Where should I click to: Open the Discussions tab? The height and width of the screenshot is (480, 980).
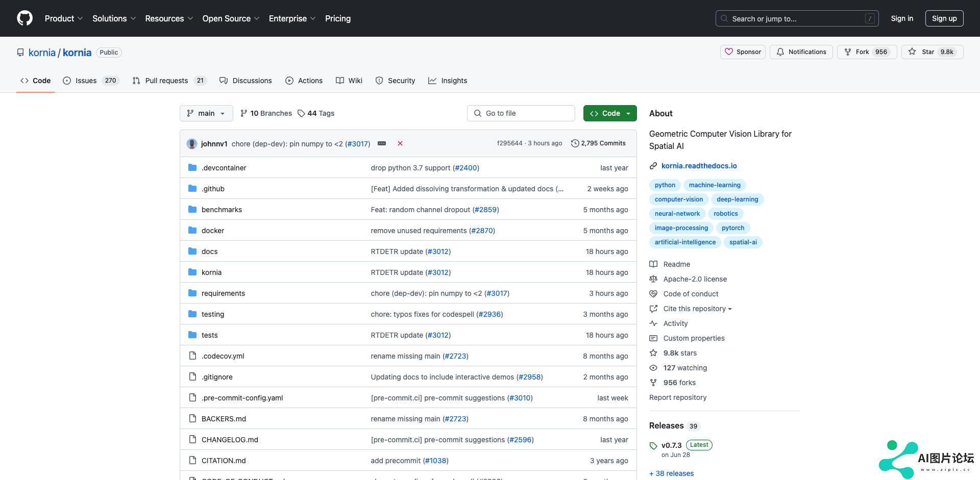point(246,81)
